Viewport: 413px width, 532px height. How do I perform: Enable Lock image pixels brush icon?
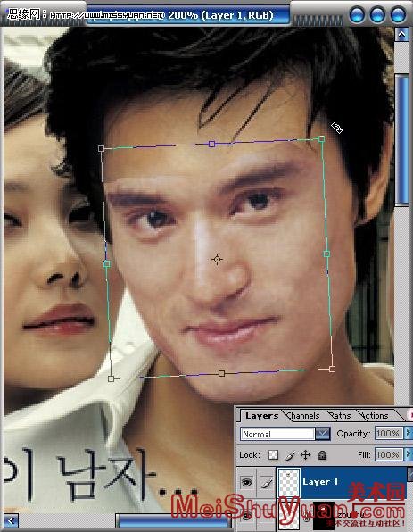click(x=289, y=455)
